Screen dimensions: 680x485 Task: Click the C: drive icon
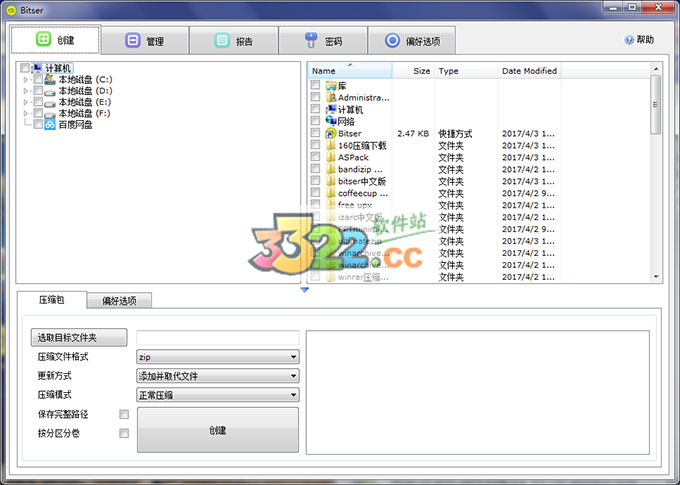pos(50,79)
